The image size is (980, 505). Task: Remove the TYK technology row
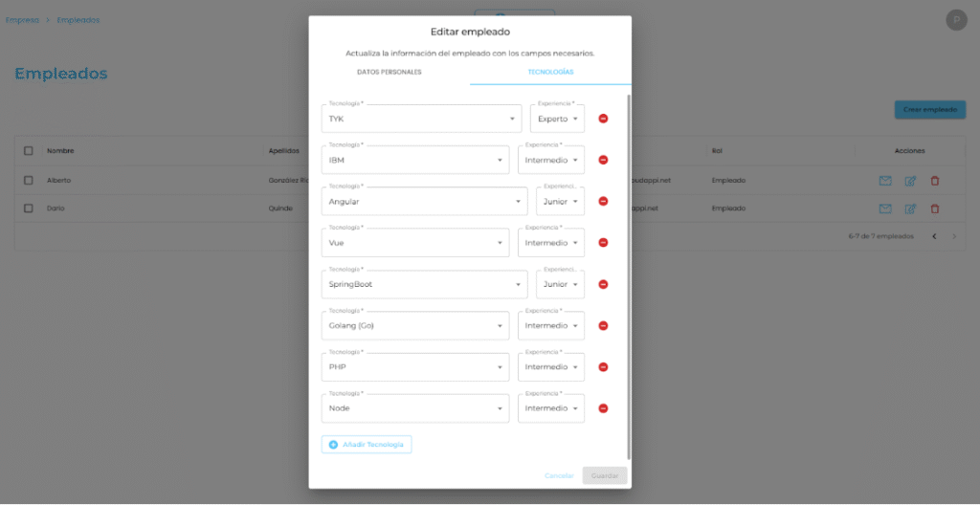603,119
